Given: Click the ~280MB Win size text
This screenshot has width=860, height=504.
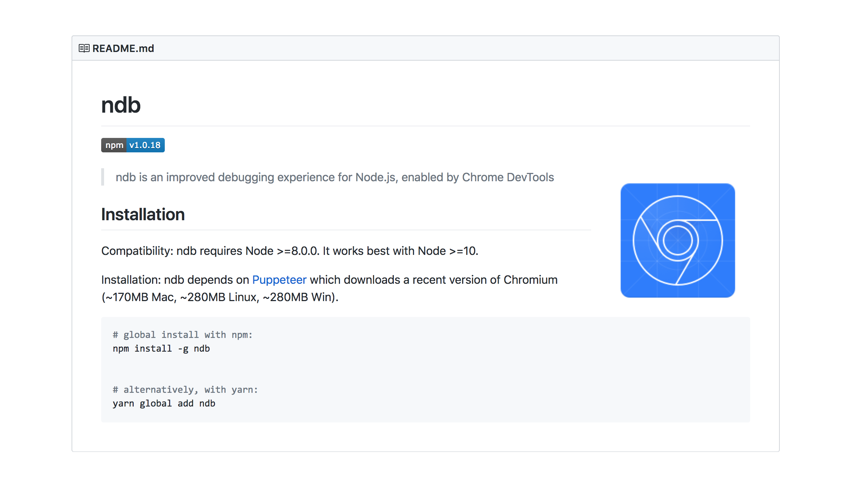Looking at the screenshot, I should coord(298,297).
